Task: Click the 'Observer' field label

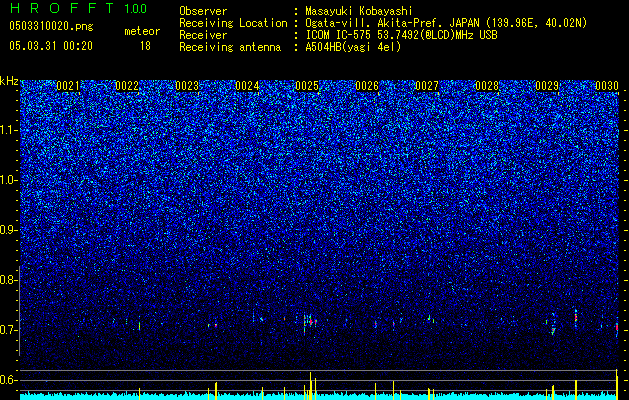Action: click(x=203, y=11)
